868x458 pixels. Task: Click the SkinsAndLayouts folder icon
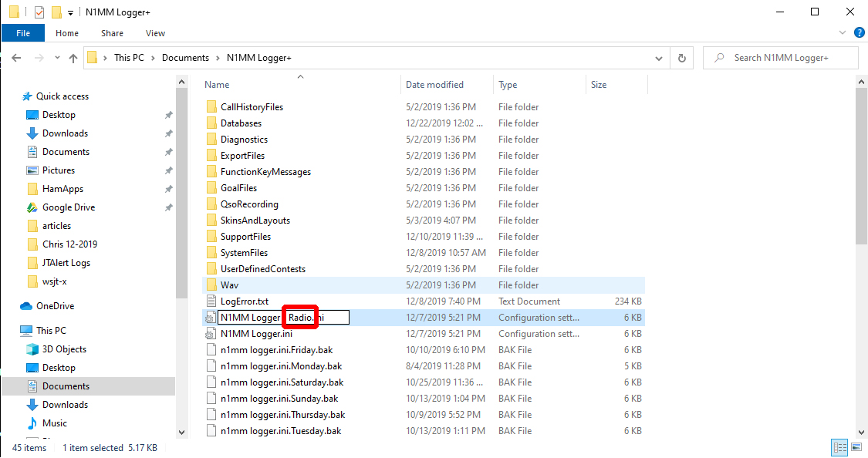click(211, 221)
